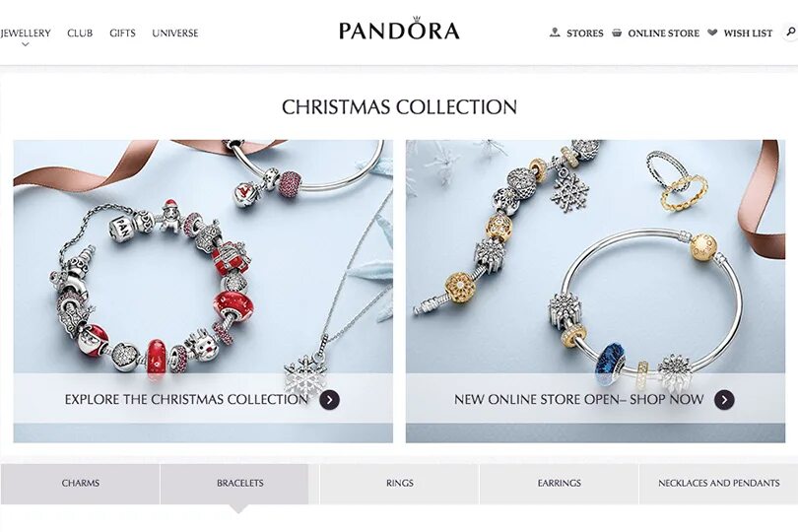Open search with the magnifier icon
This screenshot has height=532, width=798.
790,33
